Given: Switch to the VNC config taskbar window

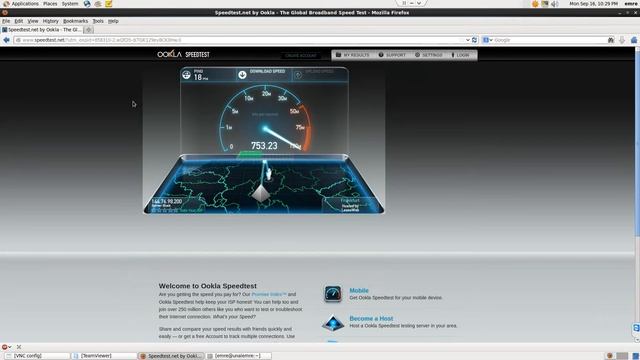Looking at the screenshot, I should tap(37, 356).
